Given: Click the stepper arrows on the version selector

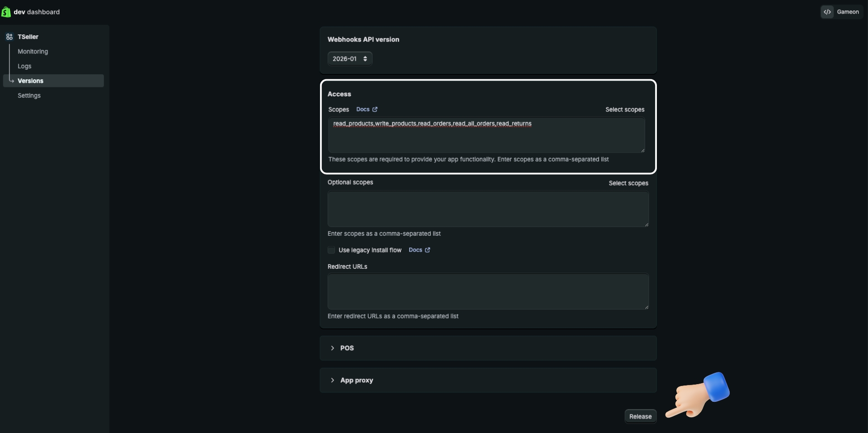Looking at the screenshot, I should 365,58.
